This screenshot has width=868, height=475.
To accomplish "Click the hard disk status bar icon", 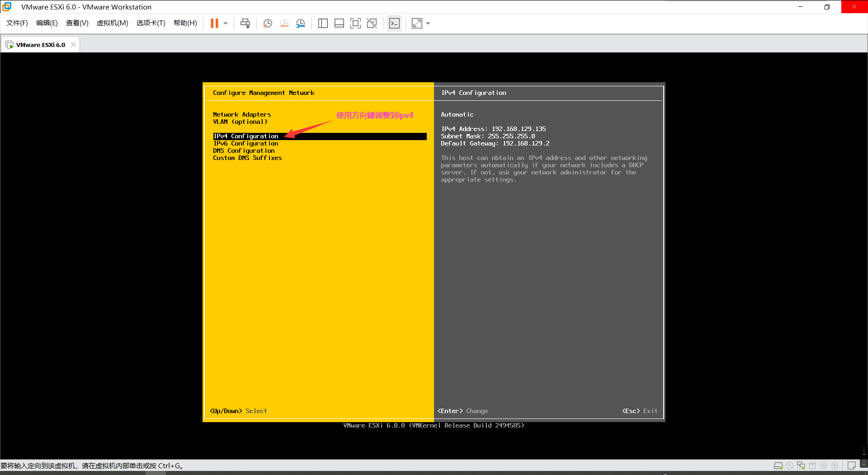I will 778,466.
